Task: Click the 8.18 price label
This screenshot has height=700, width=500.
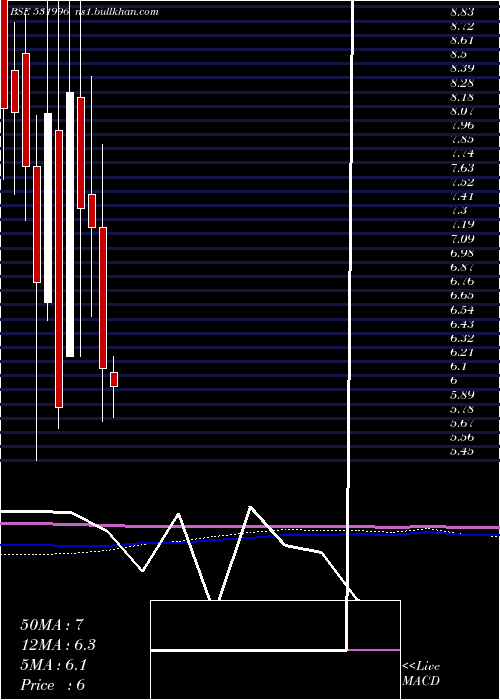Action: 462,97
